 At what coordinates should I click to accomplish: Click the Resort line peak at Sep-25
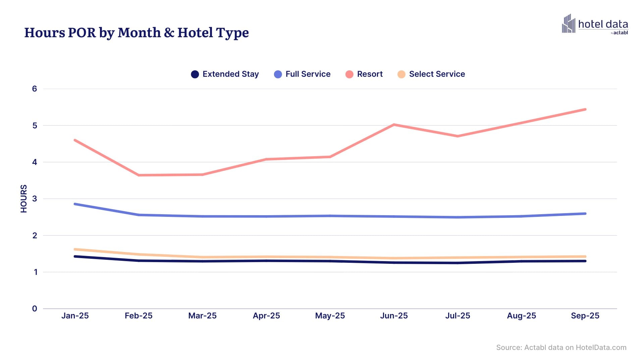pos(587,109)
